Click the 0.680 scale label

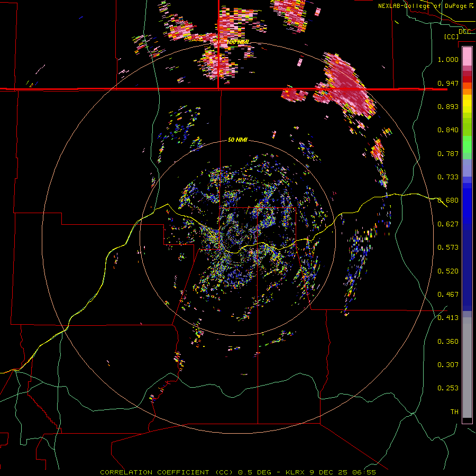(x=448, y=200)
